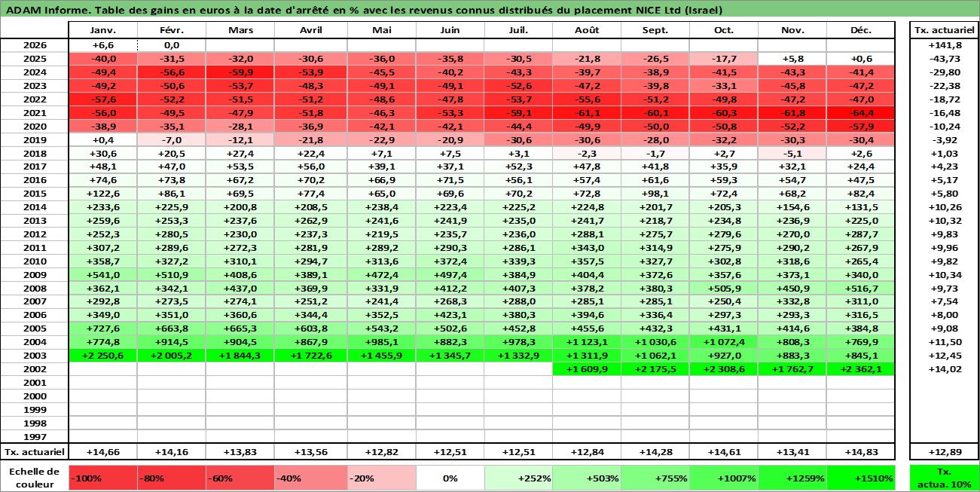The image size is (980, 492).
Task: Click the Tx. actuariel column header
Action: click(x=944, y=30)
